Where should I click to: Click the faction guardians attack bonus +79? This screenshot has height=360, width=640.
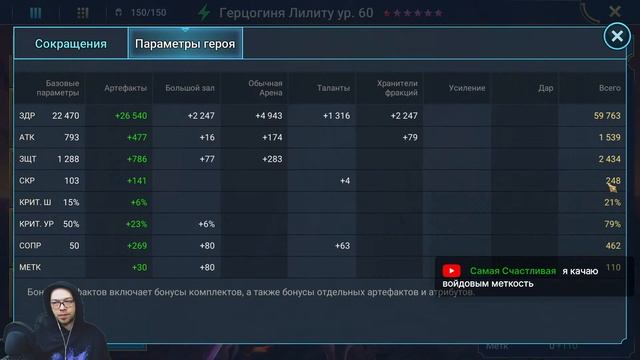point(410,138)
